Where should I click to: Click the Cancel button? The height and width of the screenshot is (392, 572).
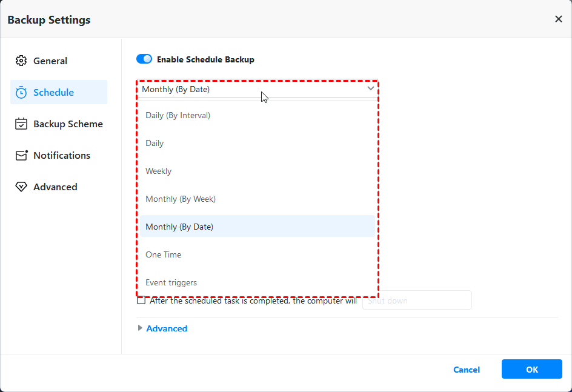coord(467,370)
